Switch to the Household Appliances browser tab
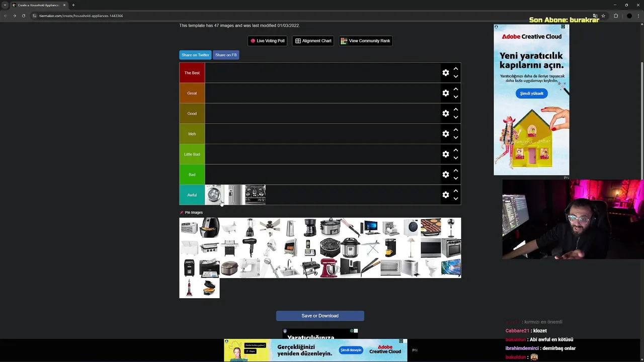 click(39, 5)
